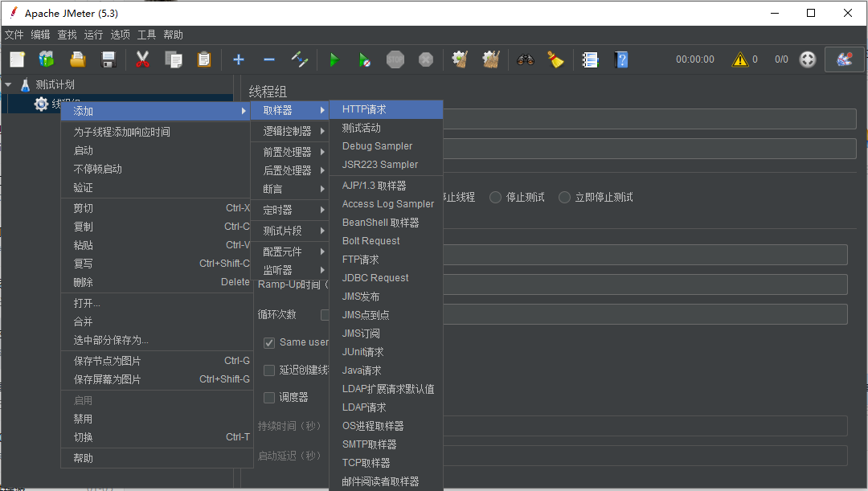Click 删除 in context menu
Screen dimensions: 868x491
[156, 282]
